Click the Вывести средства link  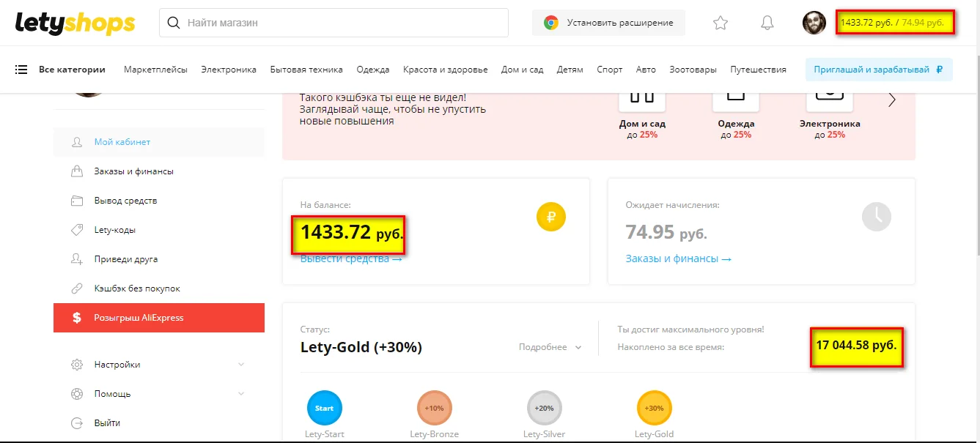pyautogui.click(x=351, y=258)
